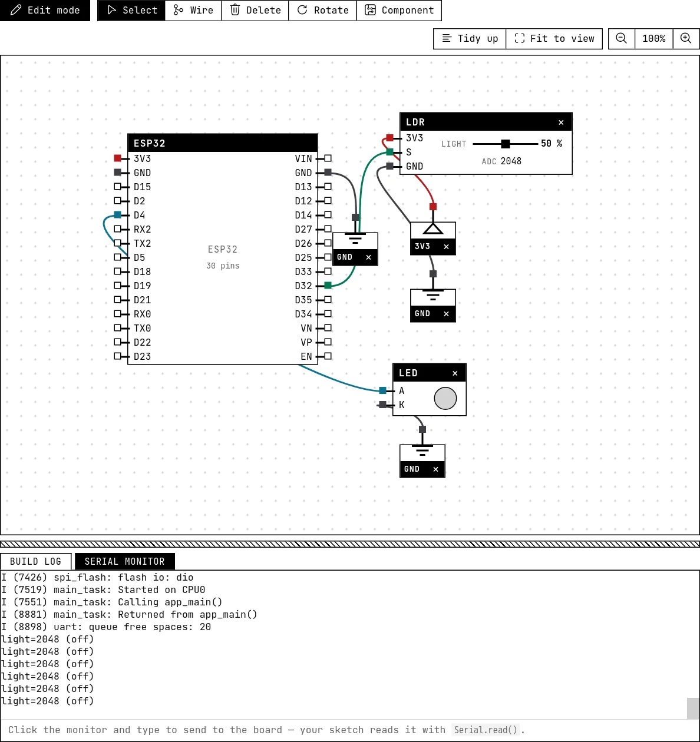
Task: Click the LDR light slider handle
Action: [x=506, y=144]
